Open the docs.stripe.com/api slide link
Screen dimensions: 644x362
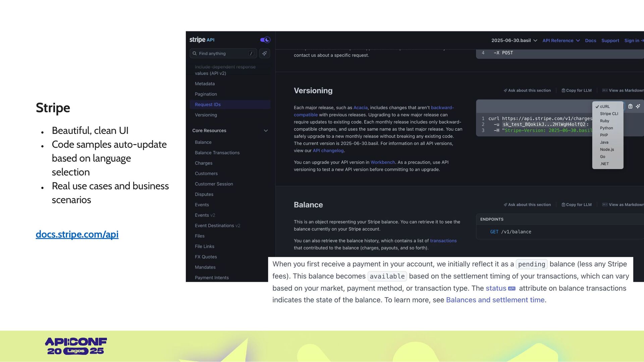pyautogui.click(x=77, y=234)
